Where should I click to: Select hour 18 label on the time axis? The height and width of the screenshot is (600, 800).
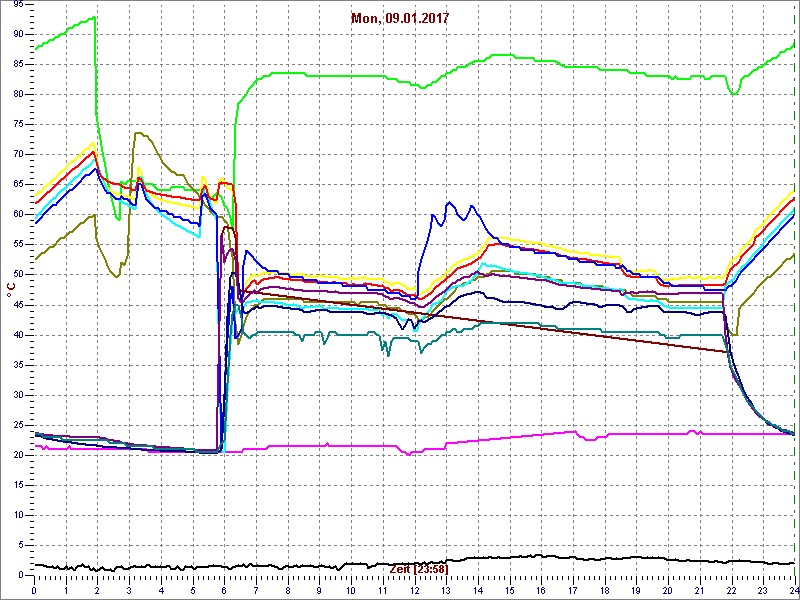pyautogui.click(x=604, y=590)
